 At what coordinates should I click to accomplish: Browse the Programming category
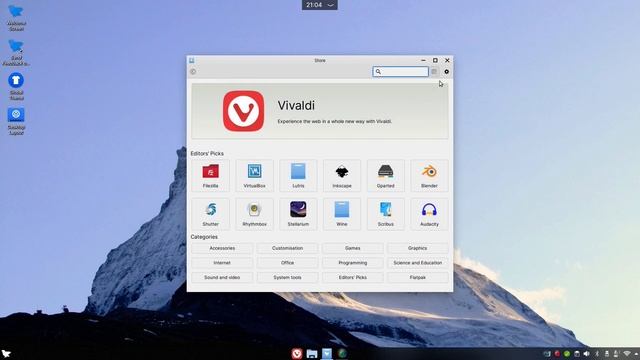(353, 263)
